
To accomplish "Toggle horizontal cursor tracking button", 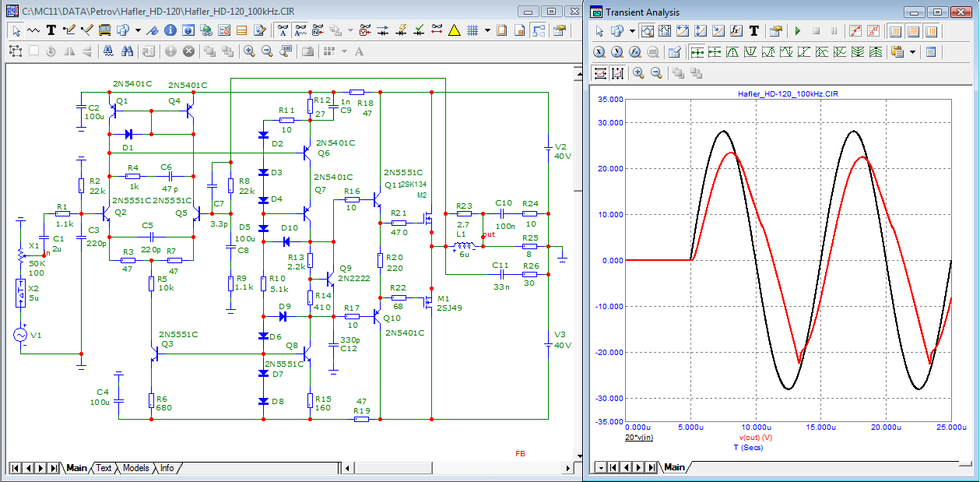I will tap(697, 51).
